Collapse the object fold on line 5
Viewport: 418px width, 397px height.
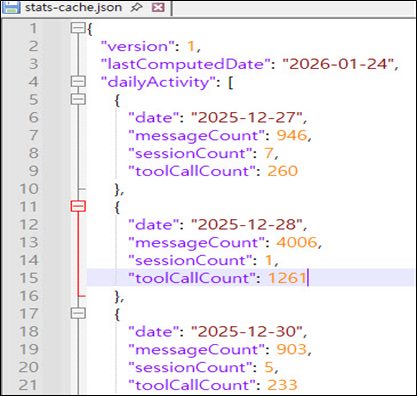click(78, 99)
